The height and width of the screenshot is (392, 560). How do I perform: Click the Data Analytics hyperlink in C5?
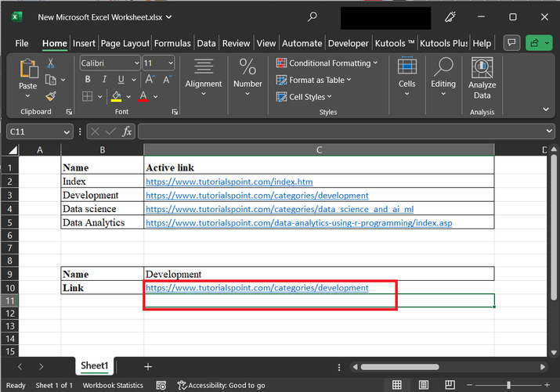298,223
